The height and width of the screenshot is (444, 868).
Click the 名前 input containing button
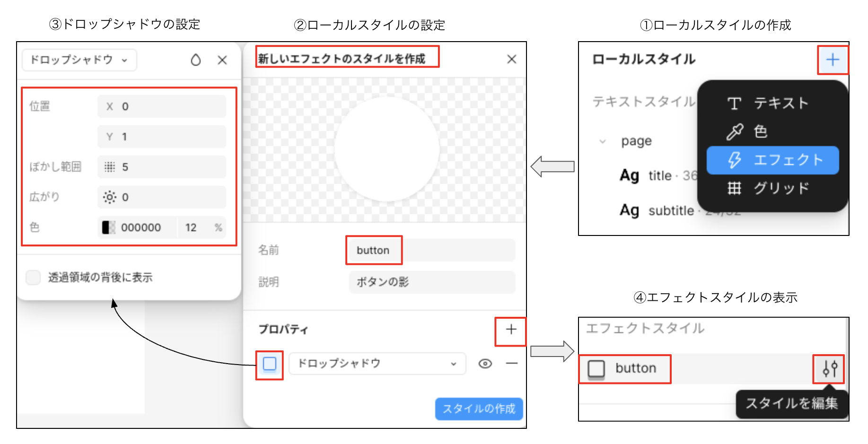pos(432,250)
